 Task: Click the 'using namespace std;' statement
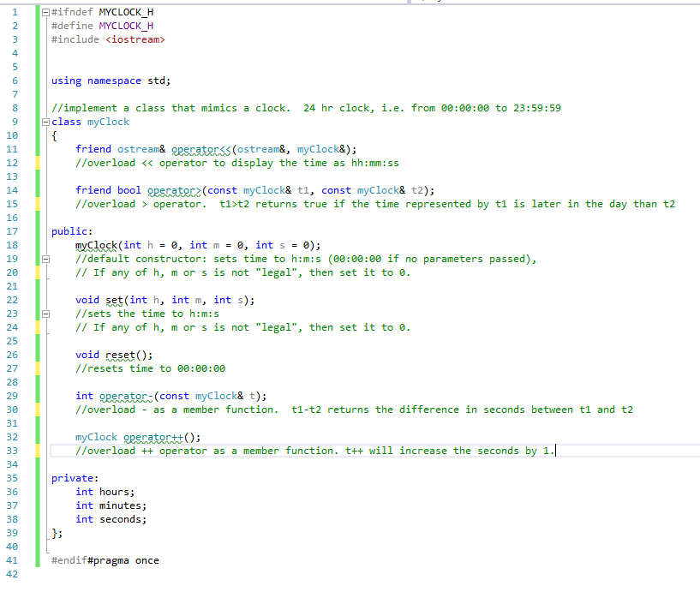click(111, 81)
